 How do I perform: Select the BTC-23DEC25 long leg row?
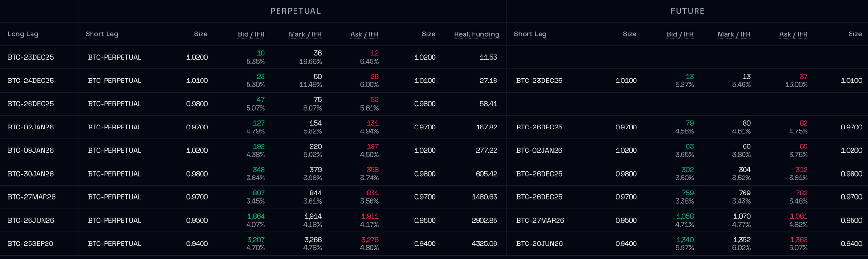pyautogui.click(x=31, y=57)
